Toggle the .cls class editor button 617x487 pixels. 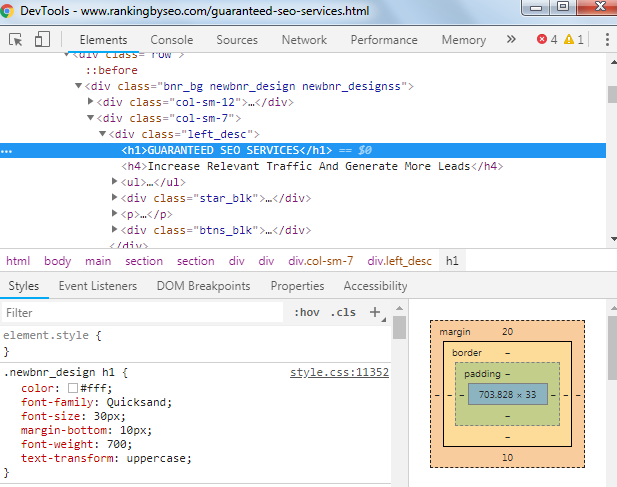tap(343, 312)
